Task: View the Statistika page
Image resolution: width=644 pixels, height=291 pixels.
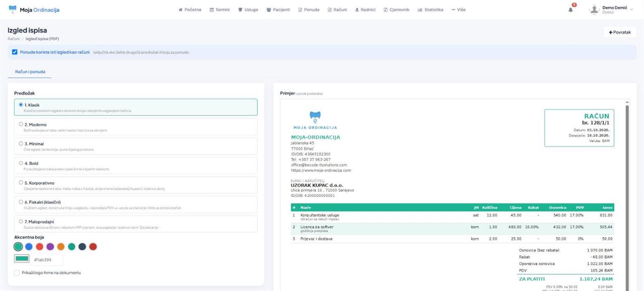Action: click(x=431, y=10)
